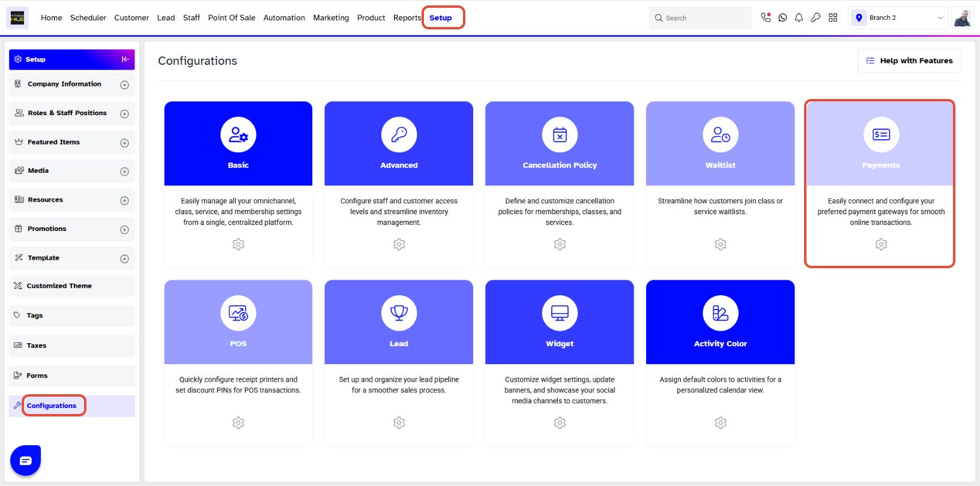The width and height of the screenshot is (980, 486).
Task: Open gear icon under Activity Color card
Action: tap(721, 423)
